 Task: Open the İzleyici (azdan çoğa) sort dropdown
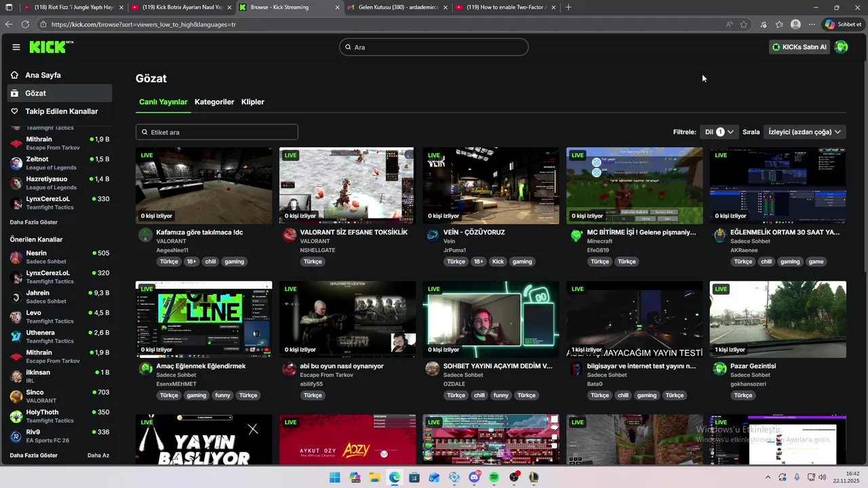[805, 132]
